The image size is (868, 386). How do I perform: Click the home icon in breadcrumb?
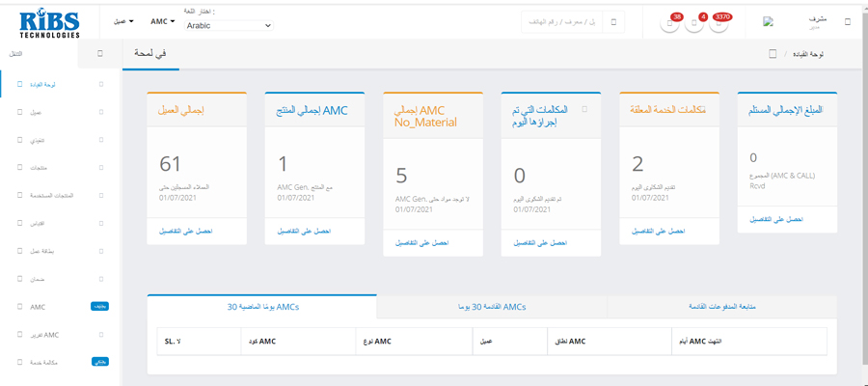click(773, 54)
